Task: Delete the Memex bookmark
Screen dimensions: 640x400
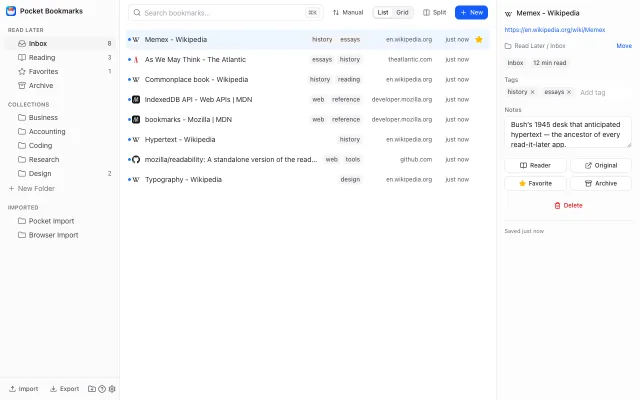Action: pos(568,206)
